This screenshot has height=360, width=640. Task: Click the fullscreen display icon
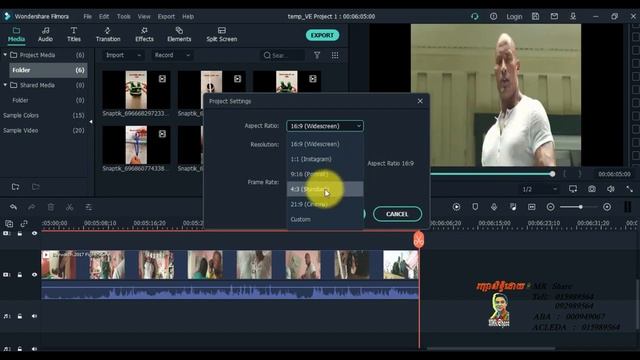(573, 189)
